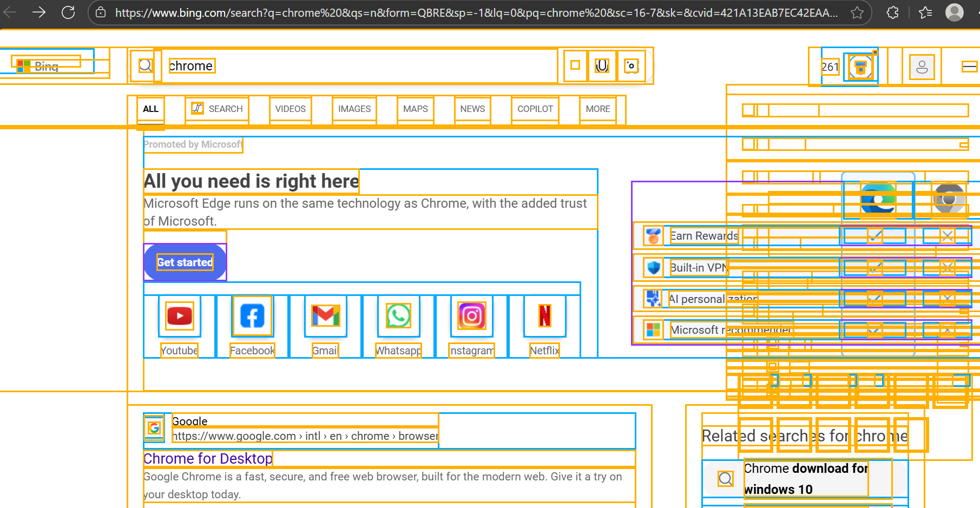Click the Built-in VPN shield icon
980x508 pixels.
point(653,267)
